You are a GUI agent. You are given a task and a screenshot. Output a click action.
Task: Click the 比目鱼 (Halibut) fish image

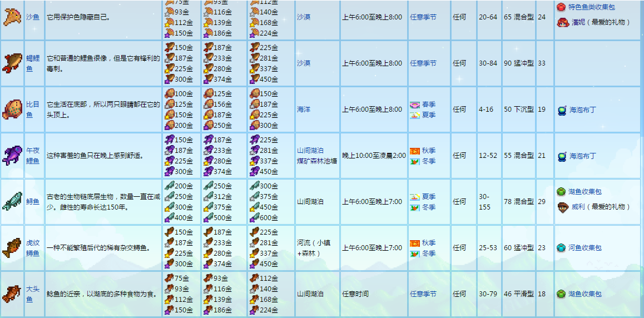tap(13, 109)
